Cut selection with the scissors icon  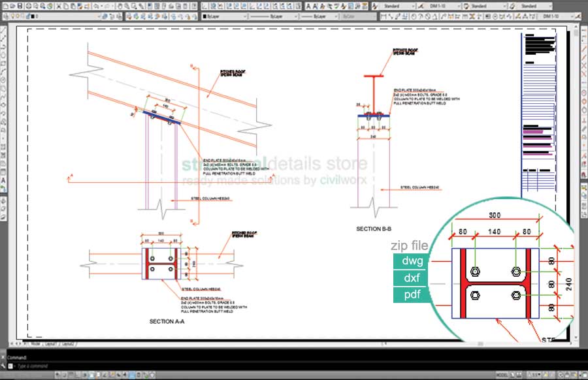pos(59,6)
